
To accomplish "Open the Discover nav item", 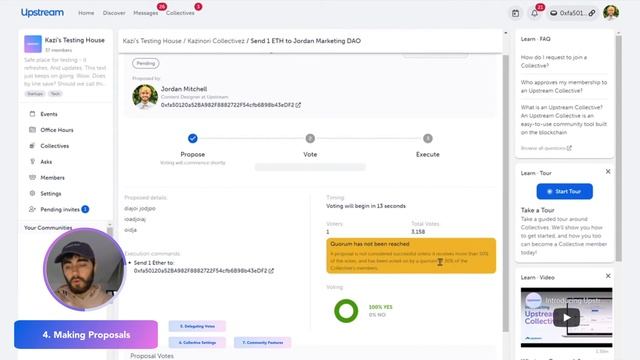I will (114, 13).
